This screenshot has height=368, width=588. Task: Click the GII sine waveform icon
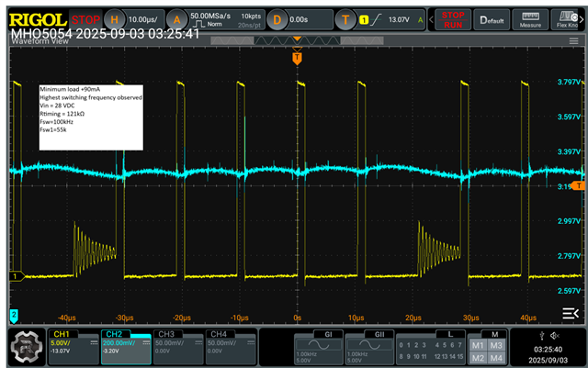click(369, 345)
